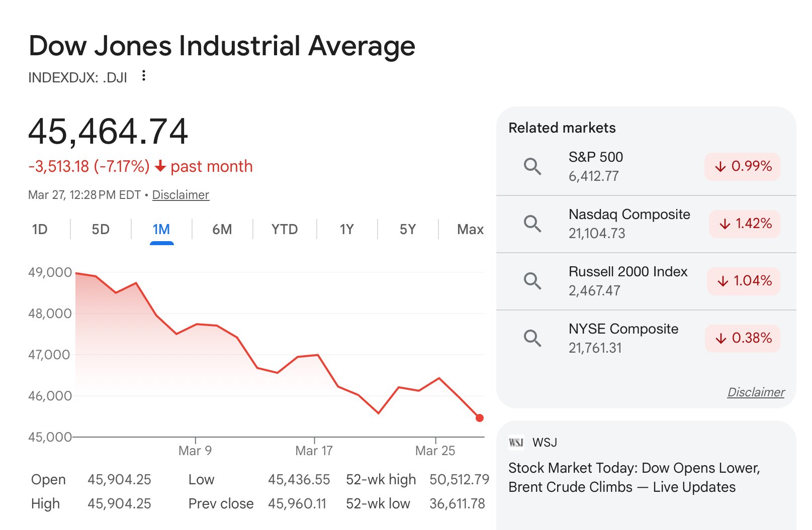The width and height of the screenshot is (812, 530).
Task: Open the Russell 2000 Index listing
Action: point(628,272)
